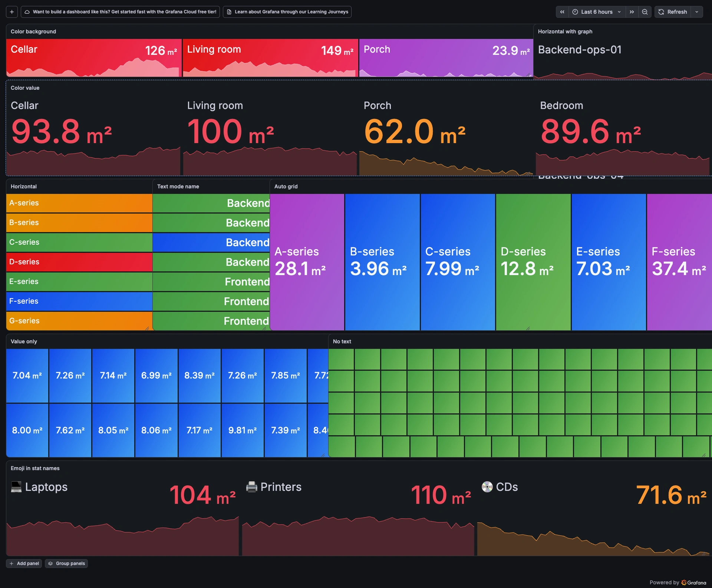
Task: Click A-series 28.1 m² purple tile
Action: (307, 262)
